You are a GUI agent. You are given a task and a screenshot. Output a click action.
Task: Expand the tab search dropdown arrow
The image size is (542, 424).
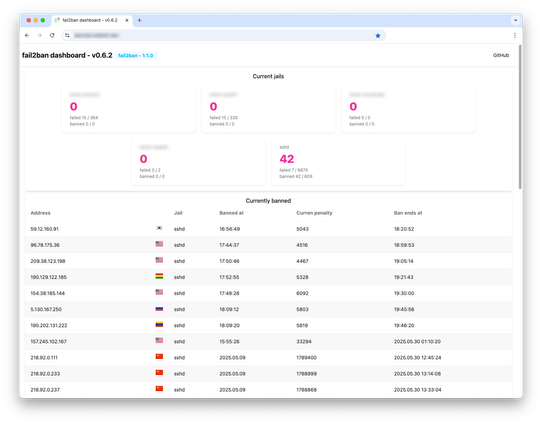click(x=515, y=20)
